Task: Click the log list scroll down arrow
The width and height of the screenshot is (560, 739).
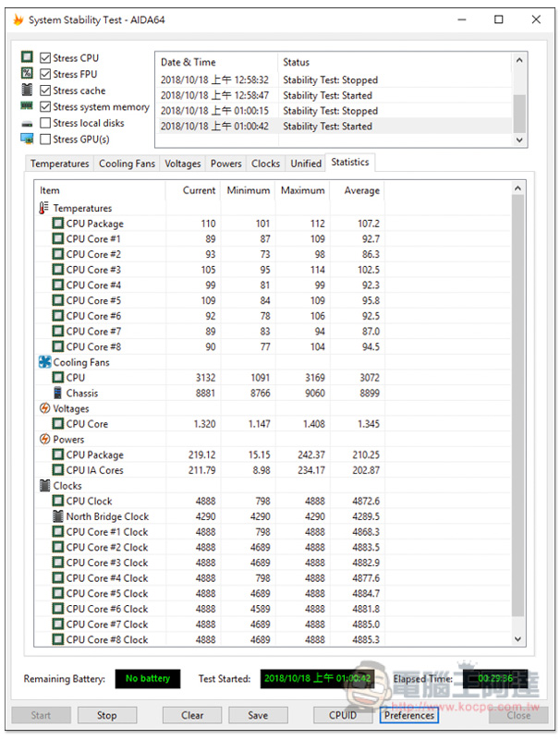Action: click(519, 139)
